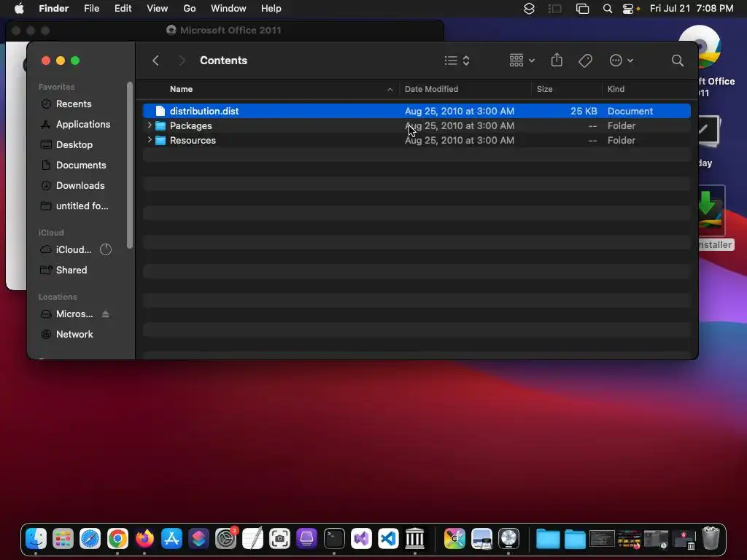Click the Spotlight search icon in menu bar
The width and height of the screenshot is (747, 560).
tap(608, 9)
